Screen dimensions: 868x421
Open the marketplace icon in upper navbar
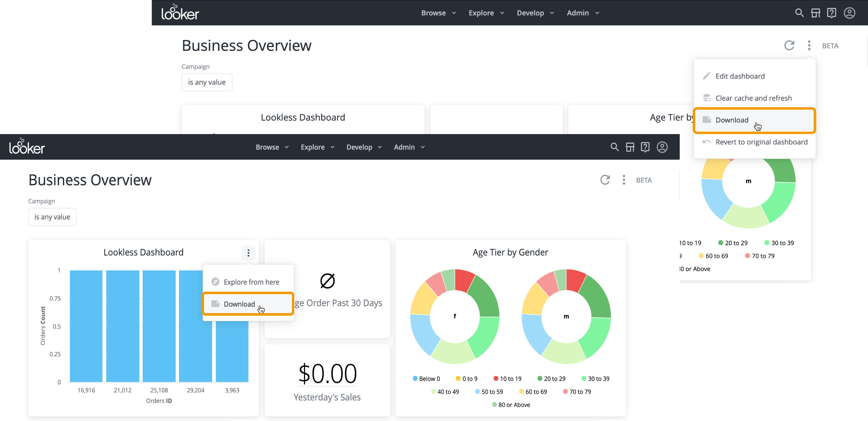815,13
